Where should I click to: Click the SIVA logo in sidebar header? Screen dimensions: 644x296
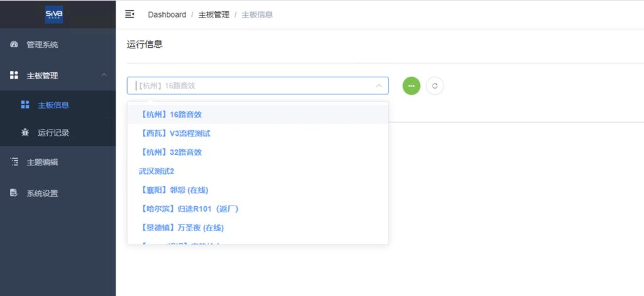(54, 14)
